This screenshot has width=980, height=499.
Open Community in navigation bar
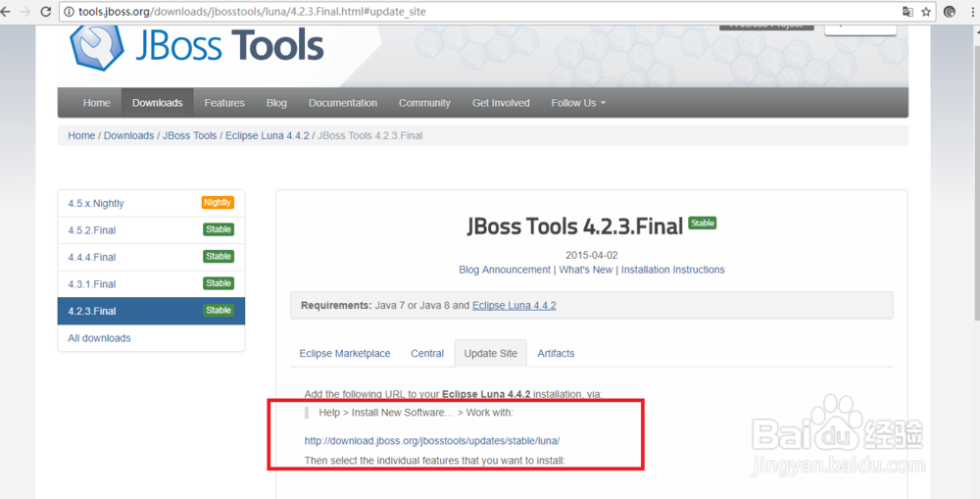tap(424, 103)
